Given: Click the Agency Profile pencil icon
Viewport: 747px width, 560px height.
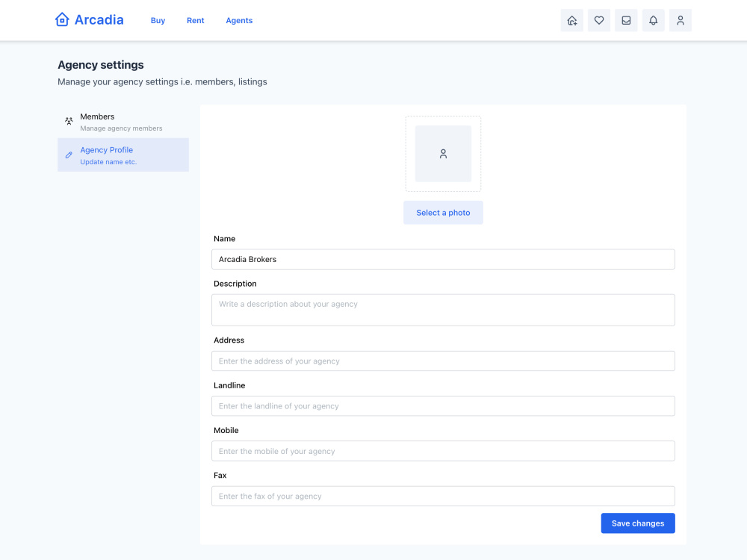Looking at the screenshot, I should 69,155.
